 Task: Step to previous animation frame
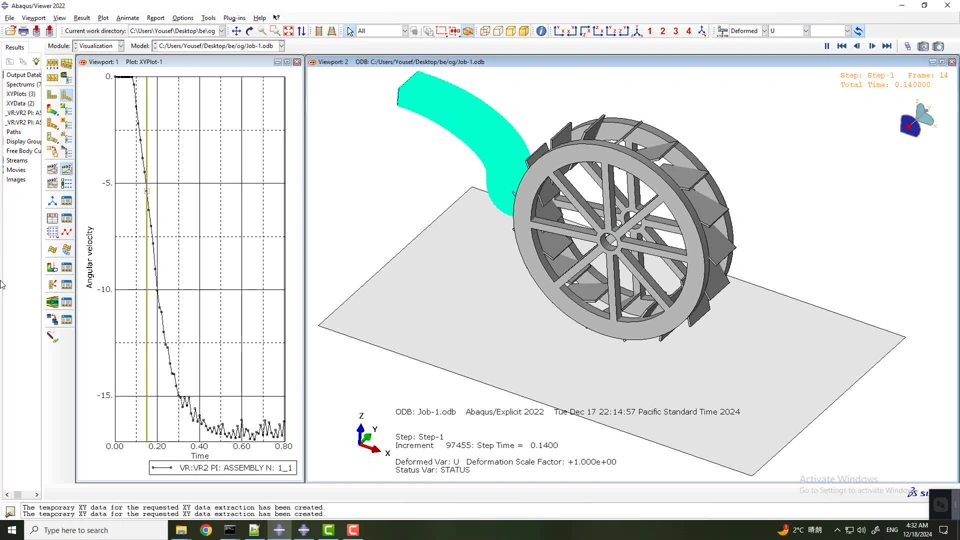[x=857, y=46]
